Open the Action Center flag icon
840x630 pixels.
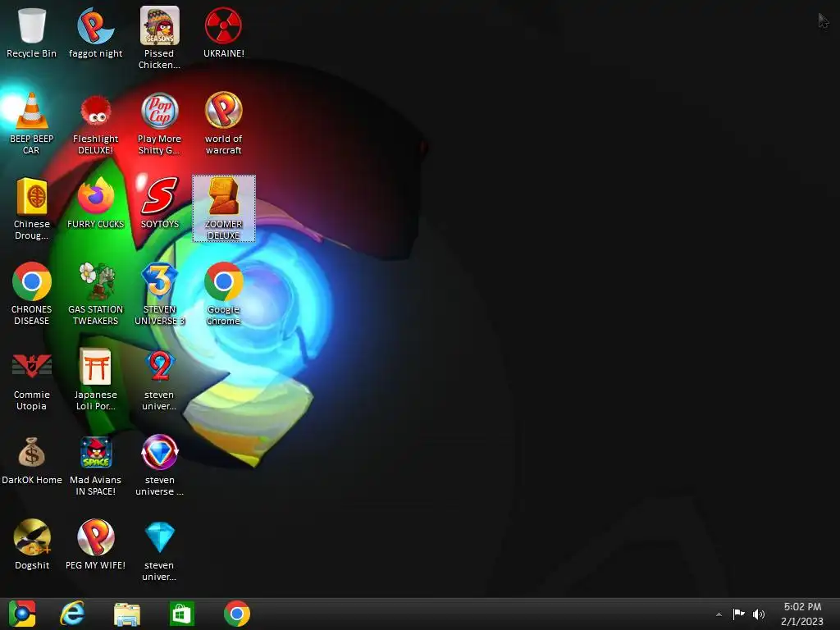pyautogui.click(x=739, y=614)
